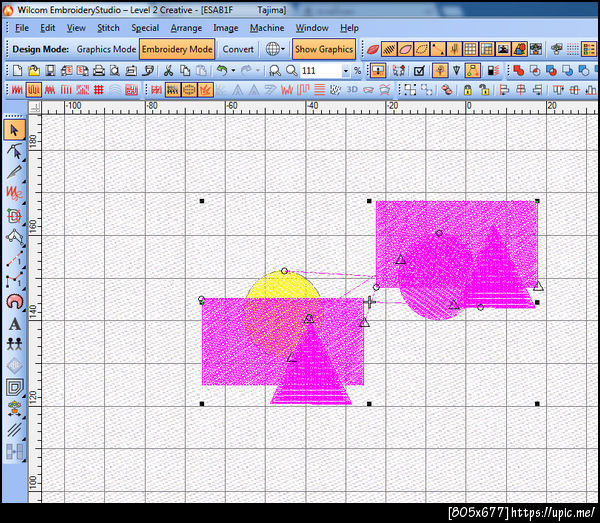
Task: Open the Help menu
Action: (x=349, y=28)
